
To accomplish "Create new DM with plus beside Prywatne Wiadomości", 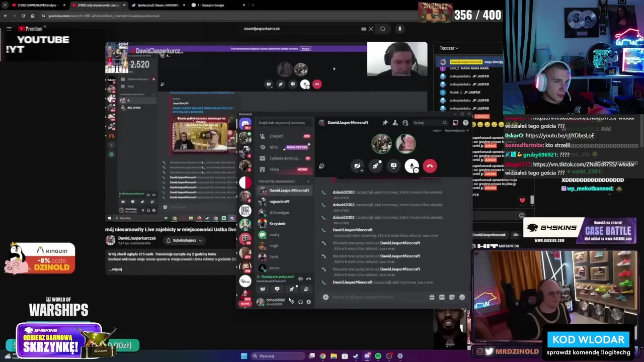I will pos(308,181).
